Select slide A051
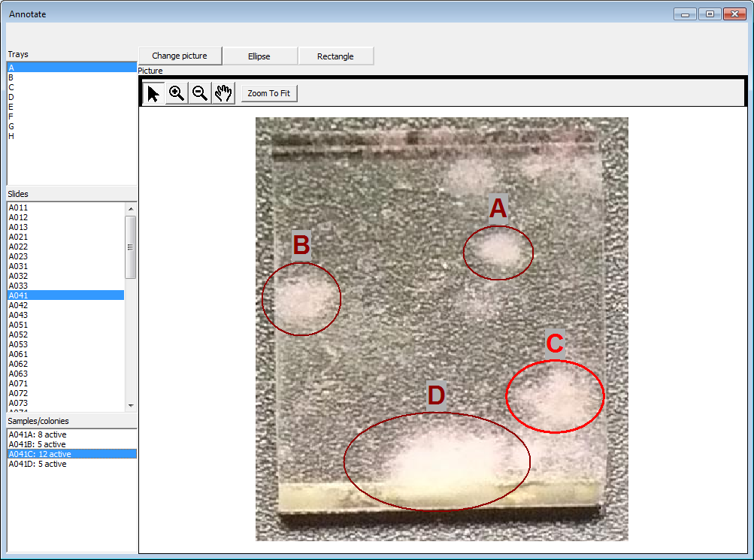The height and width of the screenshot is (560, 754). pyautogui.click(x=66, y=325)
